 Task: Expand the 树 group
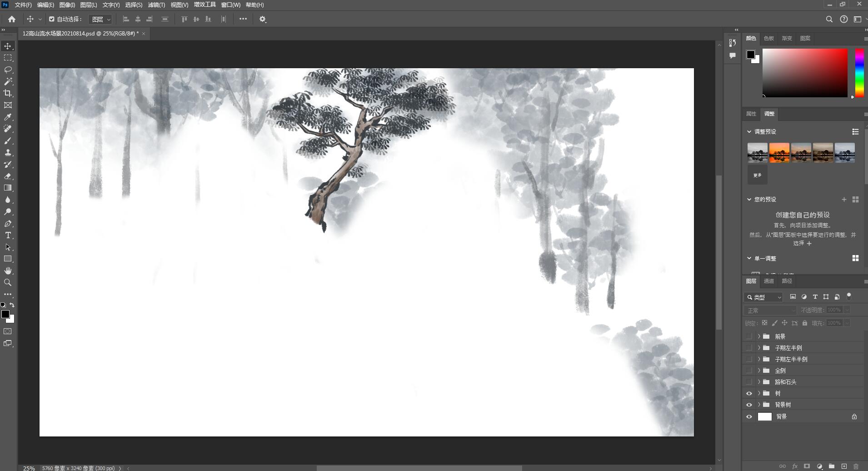point(759,393)
